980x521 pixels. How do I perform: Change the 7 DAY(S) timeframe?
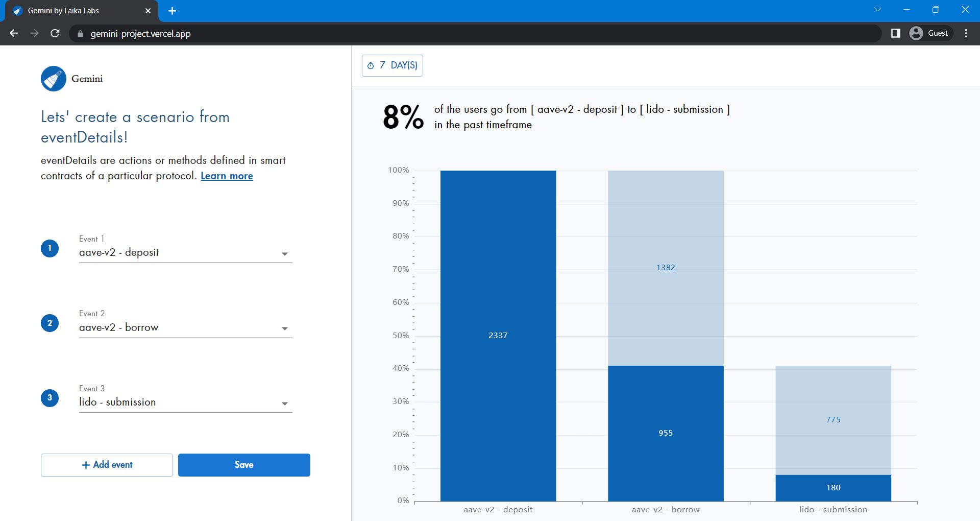[393, 65]
